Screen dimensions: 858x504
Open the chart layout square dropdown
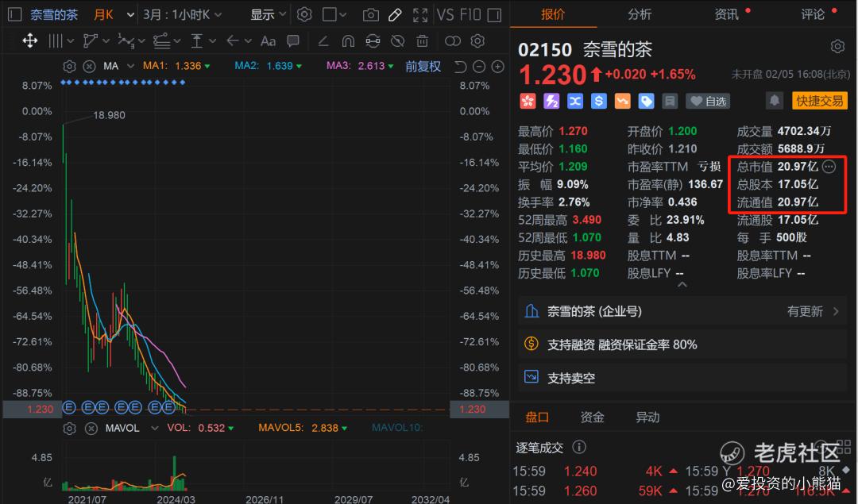click(334, 15)
